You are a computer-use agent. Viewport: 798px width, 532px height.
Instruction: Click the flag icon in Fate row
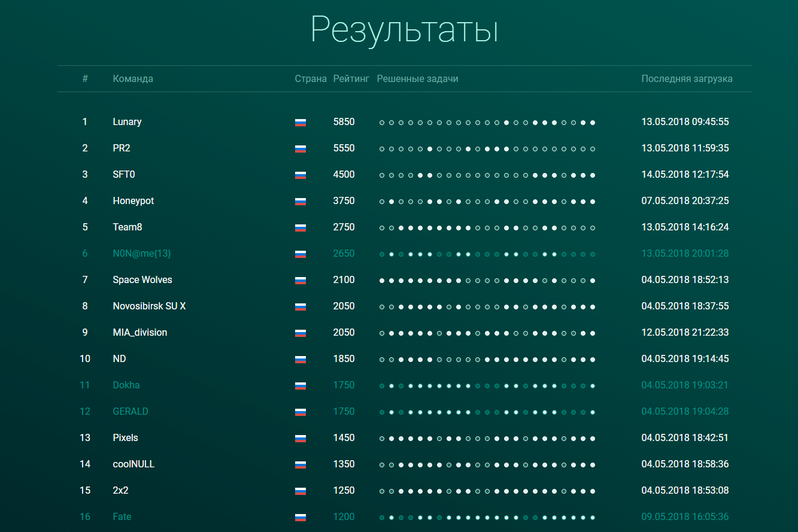301,518
